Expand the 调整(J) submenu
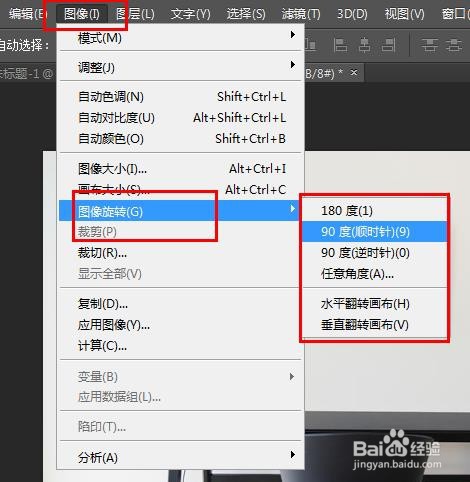Viewport: 470px width, 482px height. pos(180,67)
